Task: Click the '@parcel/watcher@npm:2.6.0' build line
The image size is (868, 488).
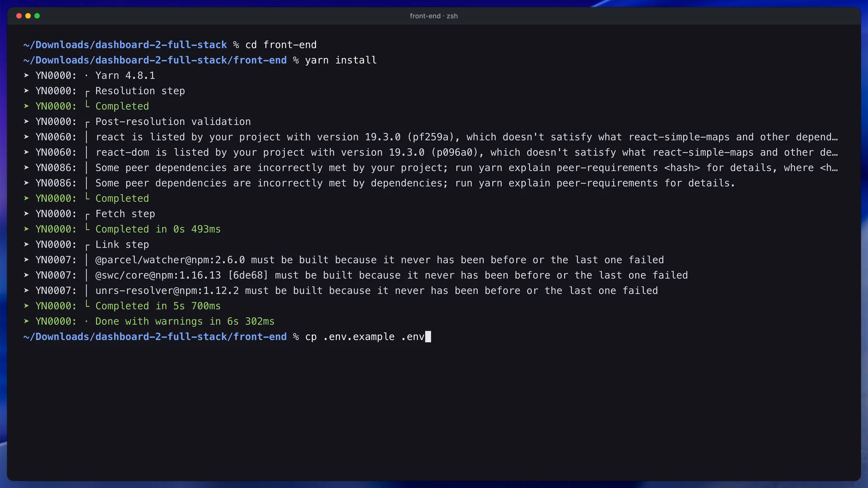Action: 379,260
